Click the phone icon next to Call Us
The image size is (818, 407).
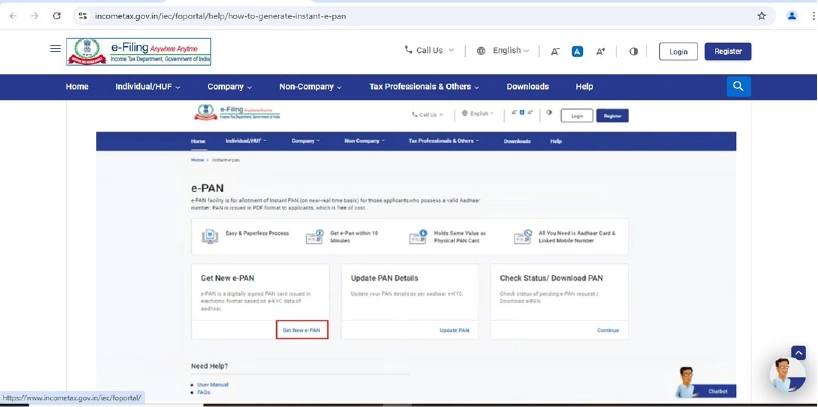click(408, 50)
